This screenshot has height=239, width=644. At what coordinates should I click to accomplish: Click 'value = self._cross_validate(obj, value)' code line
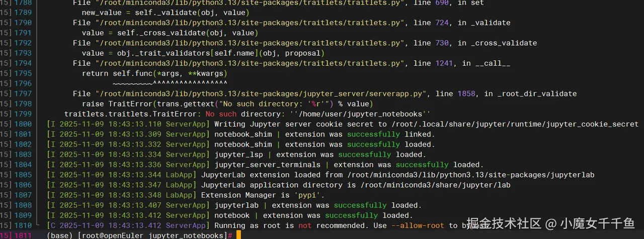(x=170, y=33)
